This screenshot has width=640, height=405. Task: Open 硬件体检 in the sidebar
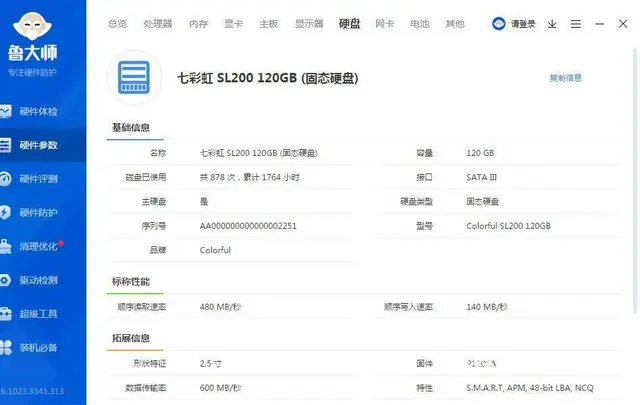coord(38,111)
